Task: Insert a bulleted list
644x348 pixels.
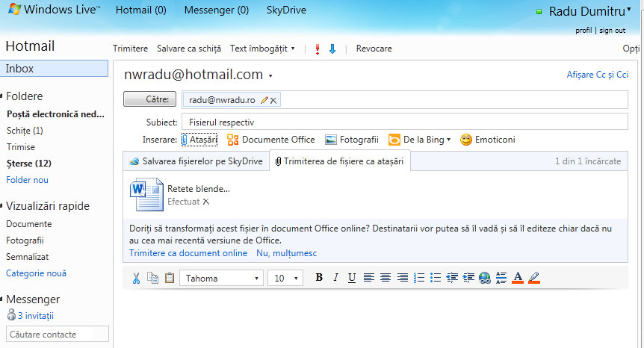Action: click(436, 278)
